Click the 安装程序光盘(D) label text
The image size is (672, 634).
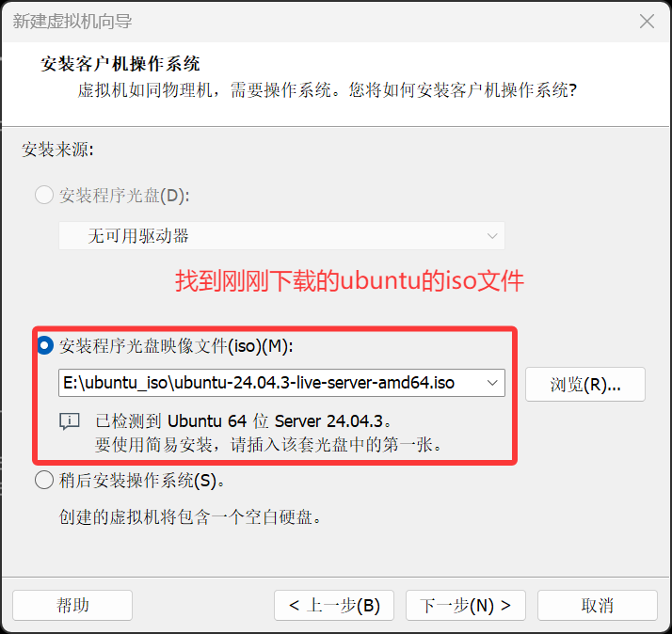coord(124,196)
